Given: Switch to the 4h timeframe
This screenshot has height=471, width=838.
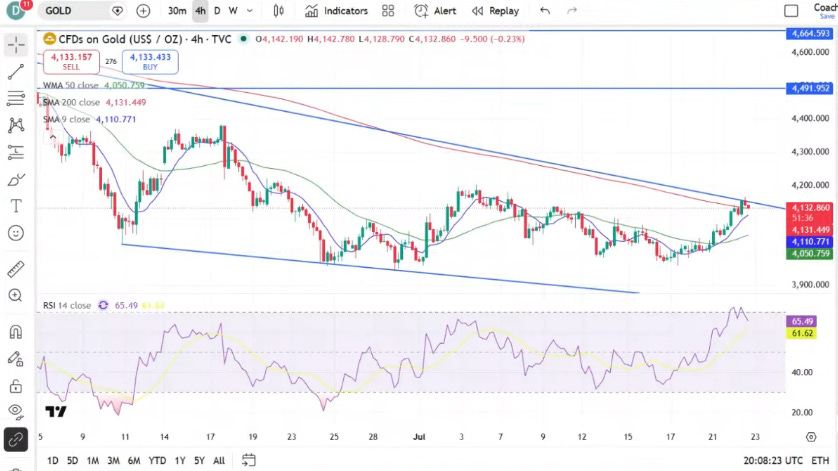Looking at the screenshot, I should click(200, 11).
